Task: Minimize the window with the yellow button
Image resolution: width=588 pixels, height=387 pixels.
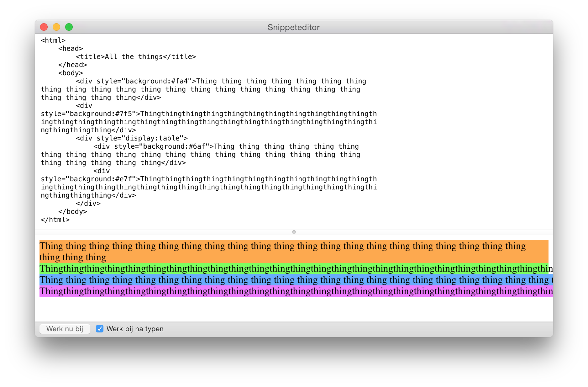Action: [x=56, y=27]
